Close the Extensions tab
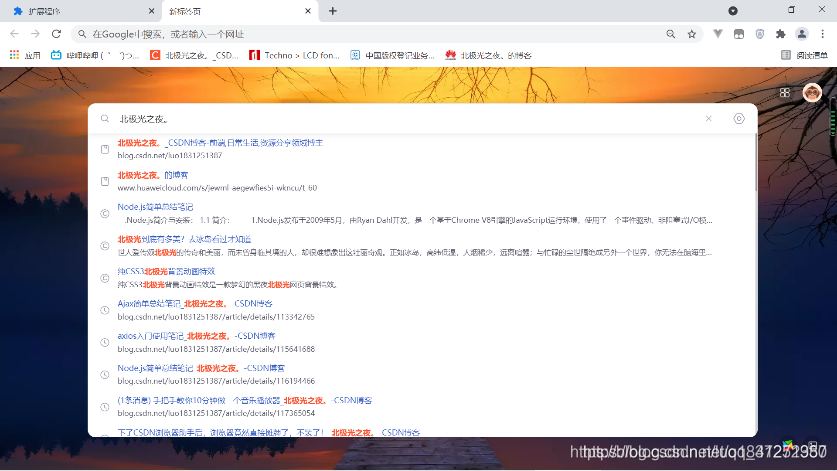Image resolution: width=837 pixels, height=471 pixels. (152, 11)
